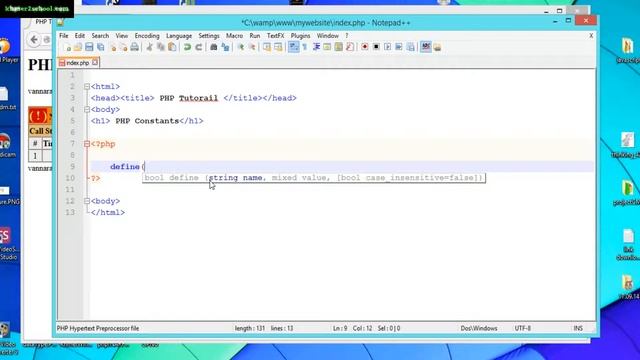
Task: Open the Settings menu
Action: point(209,36)
